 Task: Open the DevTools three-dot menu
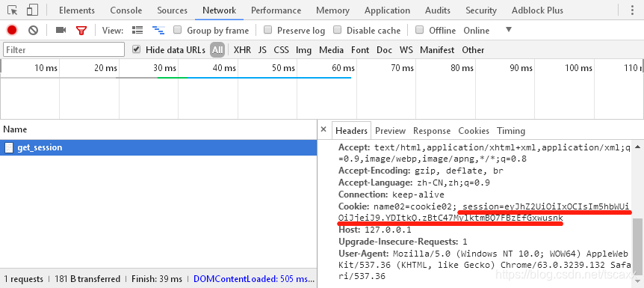[x=633, y=10]
